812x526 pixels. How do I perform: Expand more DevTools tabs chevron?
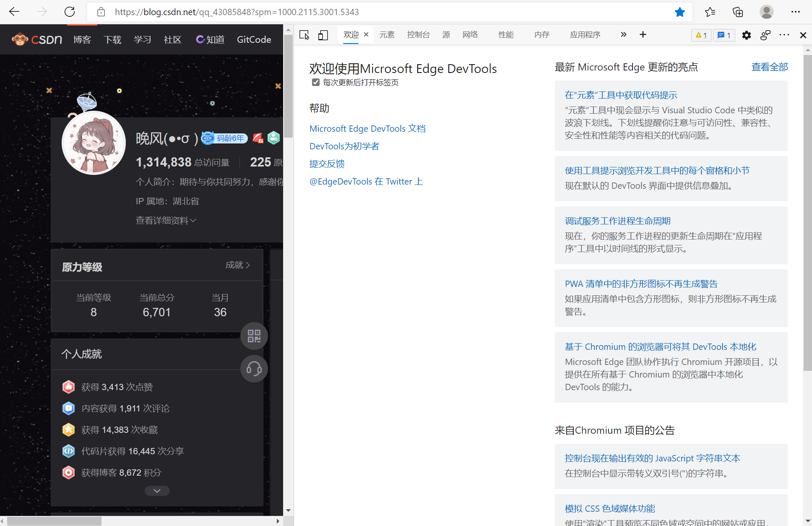click(623, 35)
